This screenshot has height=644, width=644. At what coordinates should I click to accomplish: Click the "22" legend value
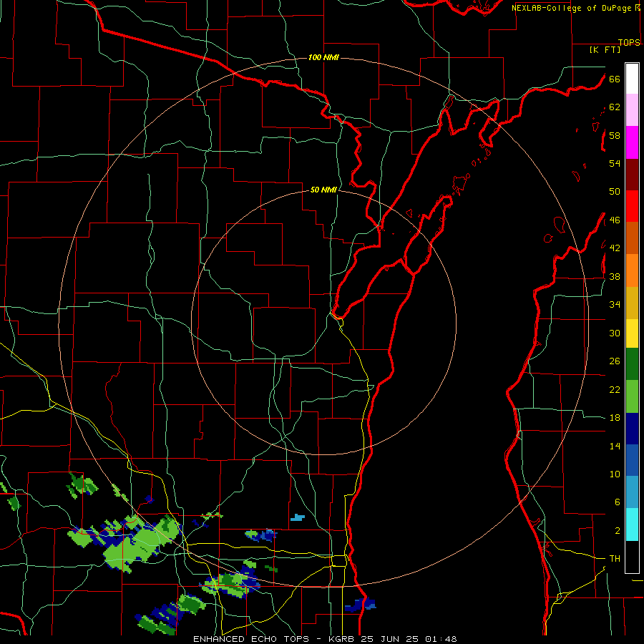pos(615,389)
